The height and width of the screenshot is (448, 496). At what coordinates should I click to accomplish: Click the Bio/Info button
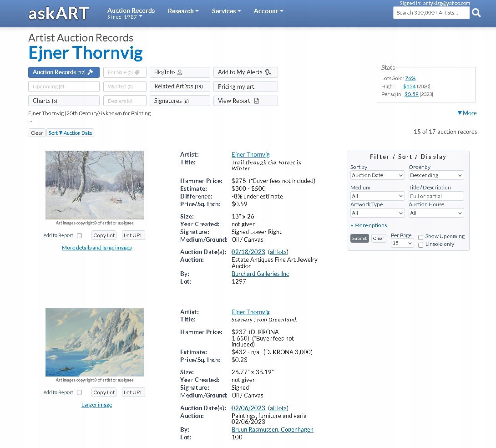click(x=180, y=72)
